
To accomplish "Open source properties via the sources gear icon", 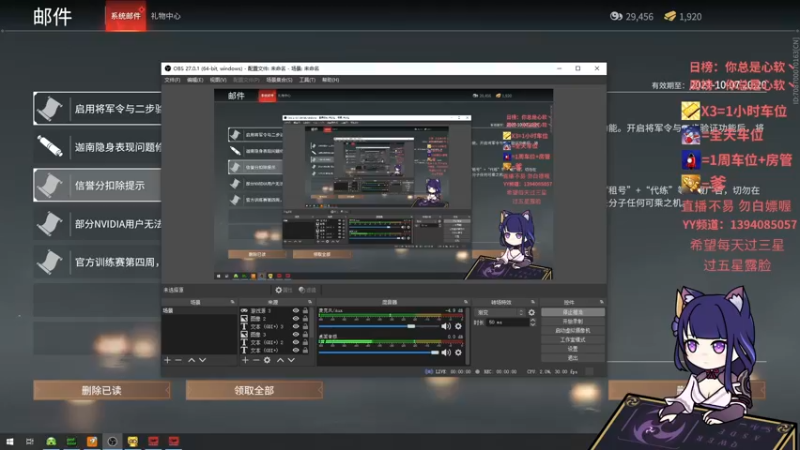I will pyautogui.click(x=267, y=360).
